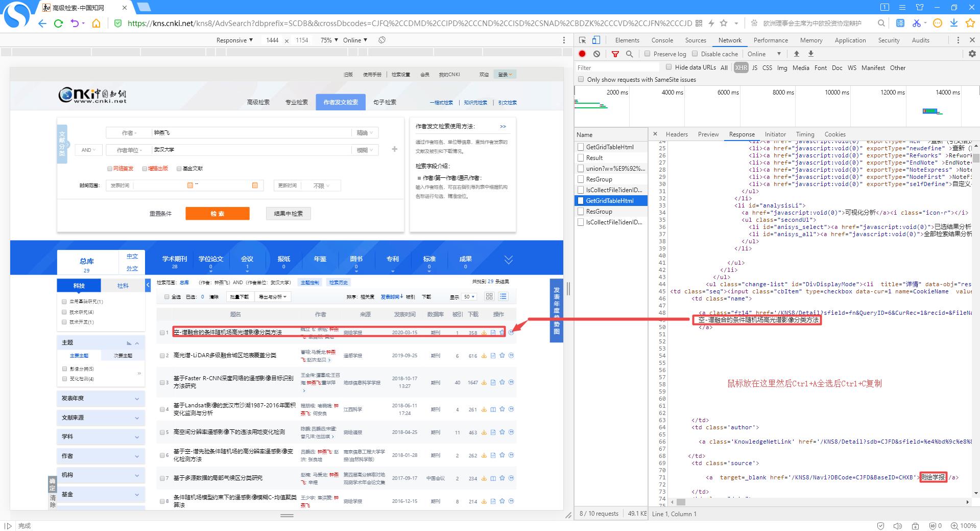The width and height of the screenshot is (980, 531).
Task: Switch results to grid view icon
Action: (x=489, y=296)
